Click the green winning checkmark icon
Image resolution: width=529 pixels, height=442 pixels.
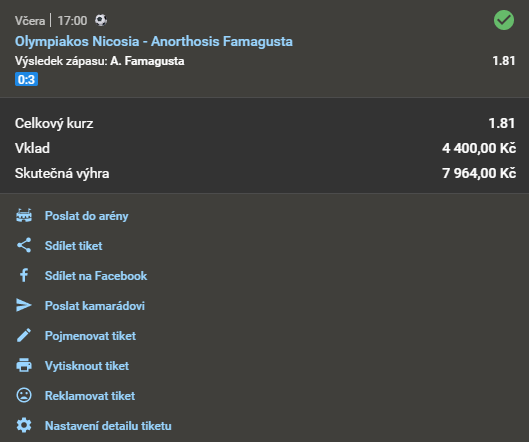point(504,20)
